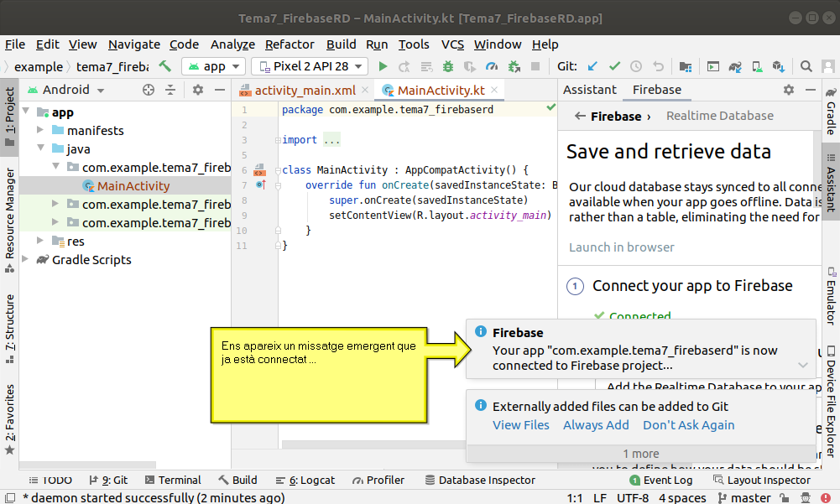
Task: Expand Gradle Scripts node
Action: click(25, 258)
